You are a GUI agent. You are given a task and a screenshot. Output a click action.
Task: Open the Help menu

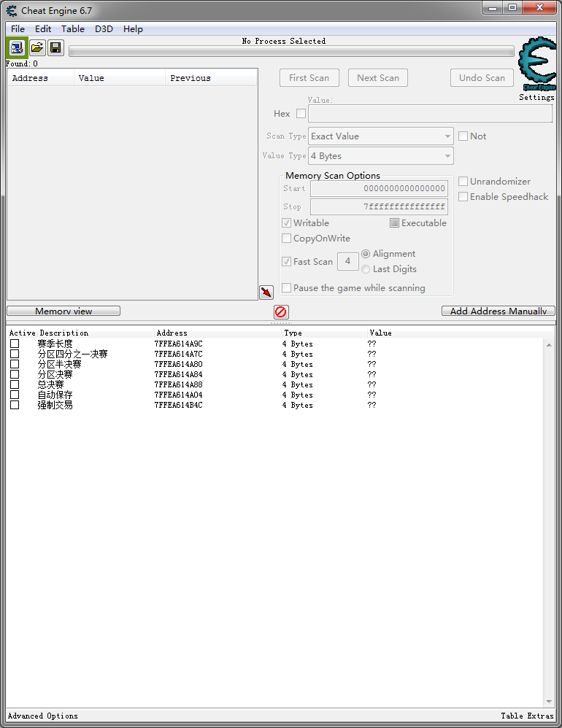click(x=133, y=28)
